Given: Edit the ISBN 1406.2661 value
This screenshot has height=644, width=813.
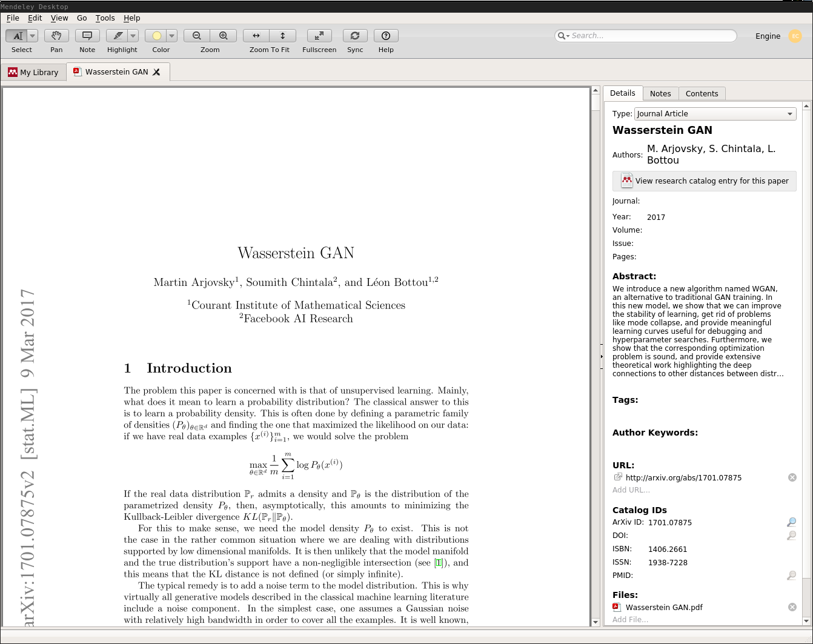Looking at the screenshot, I should pyautogui.click(x=668, y=549).
